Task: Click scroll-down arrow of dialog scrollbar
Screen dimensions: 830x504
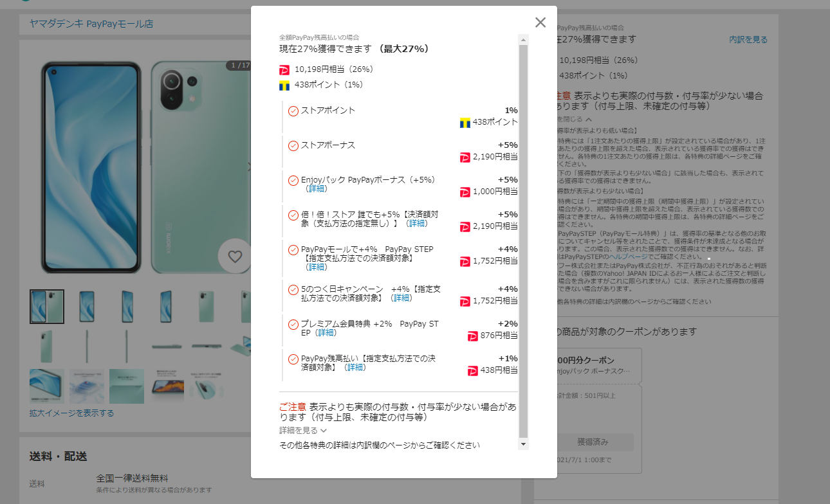Action: [x=523, y=444]
